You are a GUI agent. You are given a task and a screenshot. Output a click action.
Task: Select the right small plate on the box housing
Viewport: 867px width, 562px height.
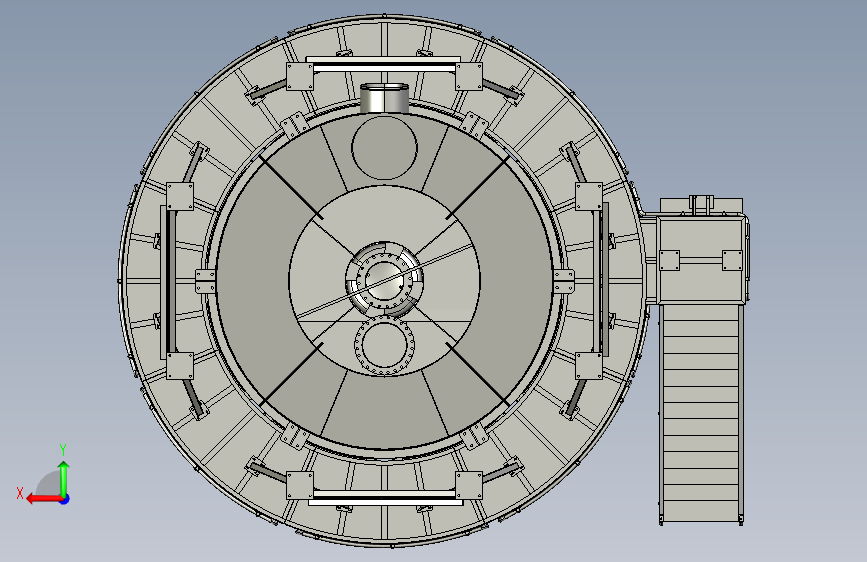click(x=732, y=261)
